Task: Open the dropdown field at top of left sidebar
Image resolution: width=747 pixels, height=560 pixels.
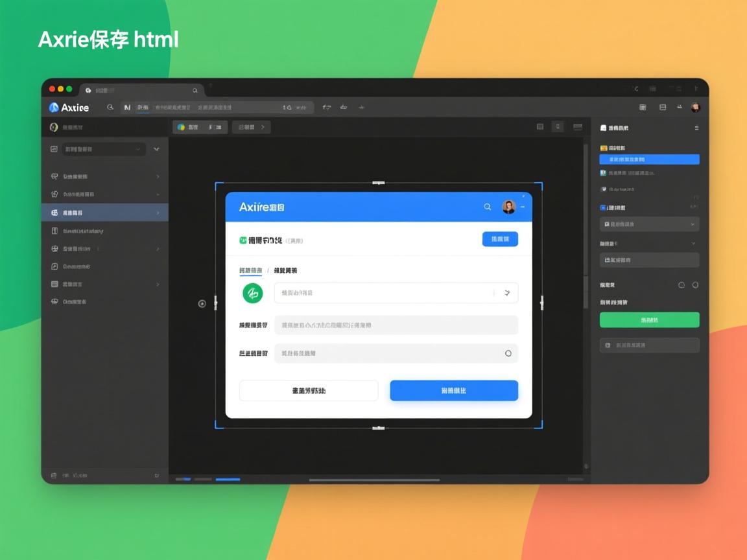Action: click(104, 149)
